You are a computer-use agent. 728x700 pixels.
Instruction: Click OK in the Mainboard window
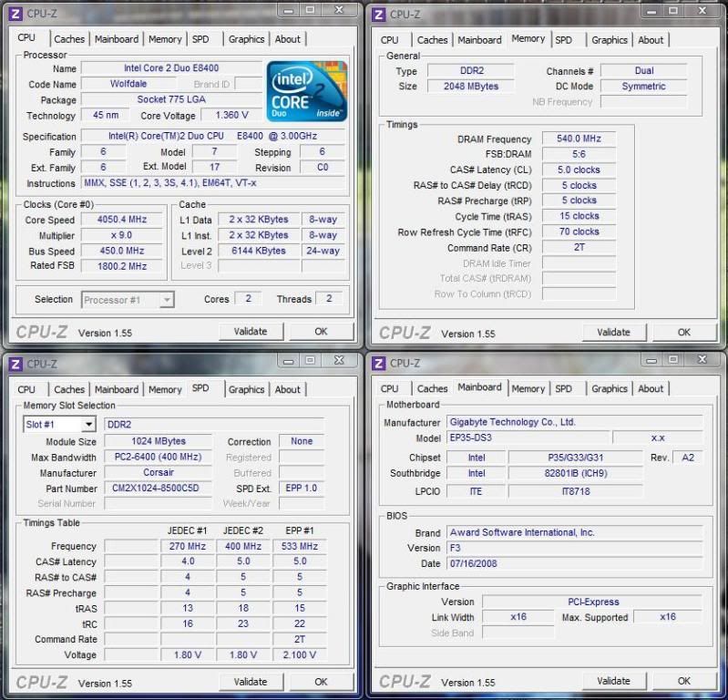[684, 681]
